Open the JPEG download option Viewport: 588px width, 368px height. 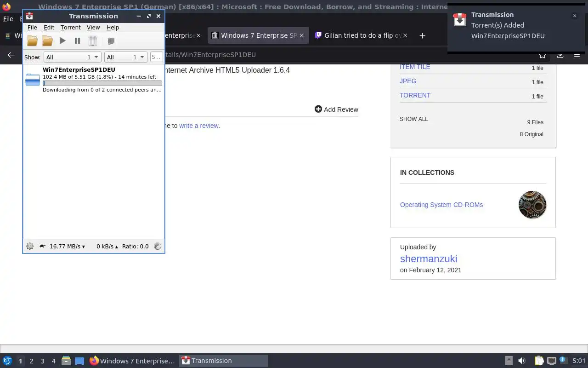(x=408, y=81)
